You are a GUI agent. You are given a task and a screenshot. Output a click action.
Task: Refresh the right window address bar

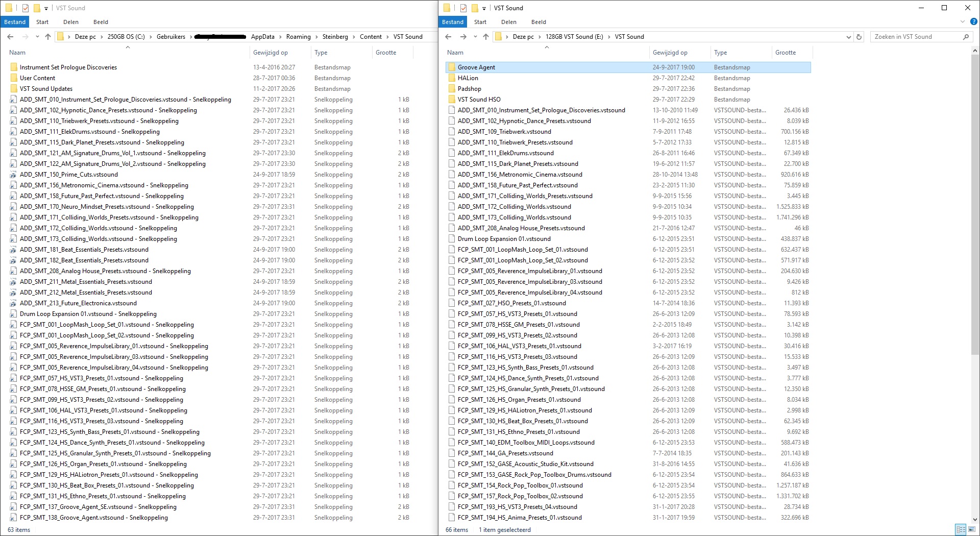pos(859,37)
